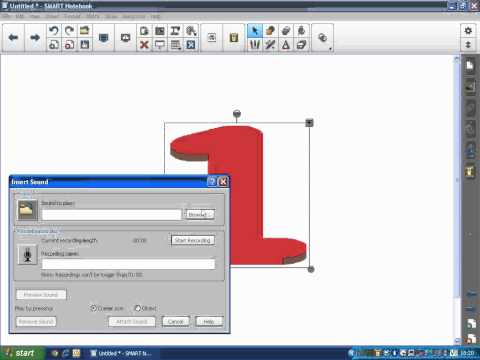Open the Page Sorter sidebar tab
The height and width of the screenshot is (360, 480).
tap(470, 65)
